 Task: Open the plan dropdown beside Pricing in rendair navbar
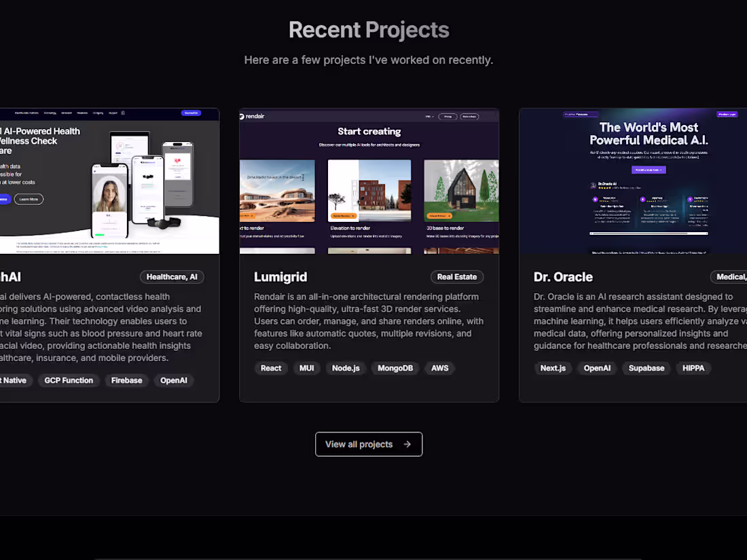click(x=430, y=116)
